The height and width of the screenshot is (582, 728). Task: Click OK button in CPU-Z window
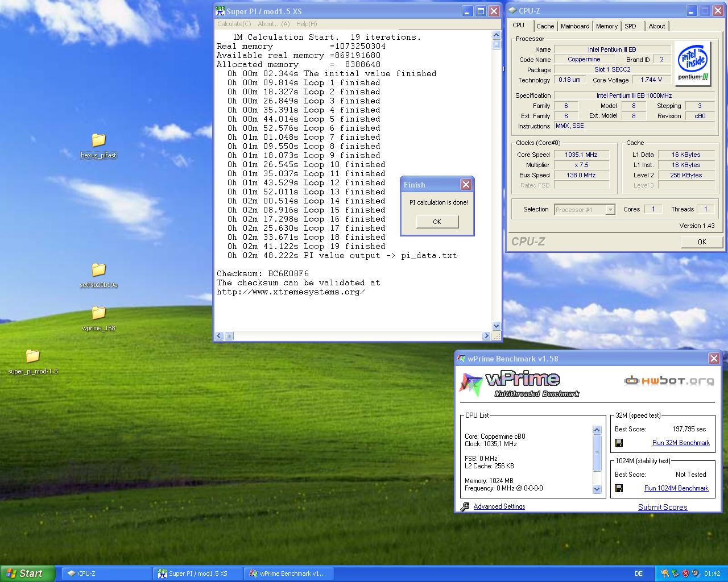pos(702,242)
